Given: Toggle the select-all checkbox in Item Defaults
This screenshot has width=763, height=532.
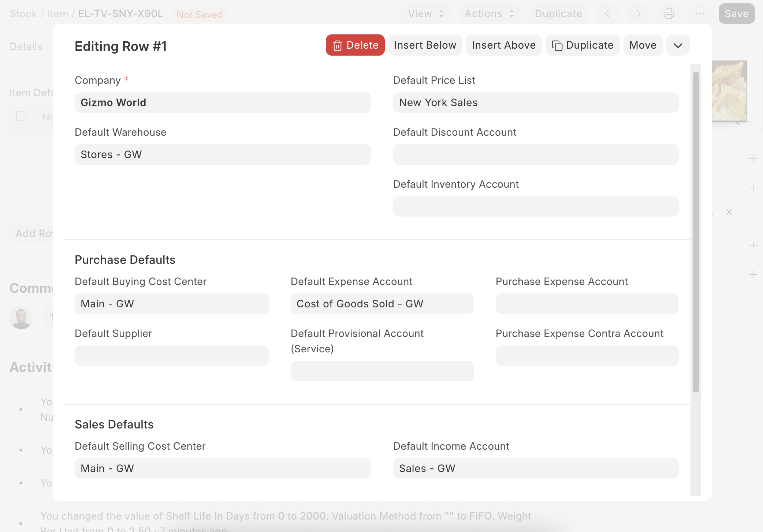Looking at the screenshot, I should (21, 116).
